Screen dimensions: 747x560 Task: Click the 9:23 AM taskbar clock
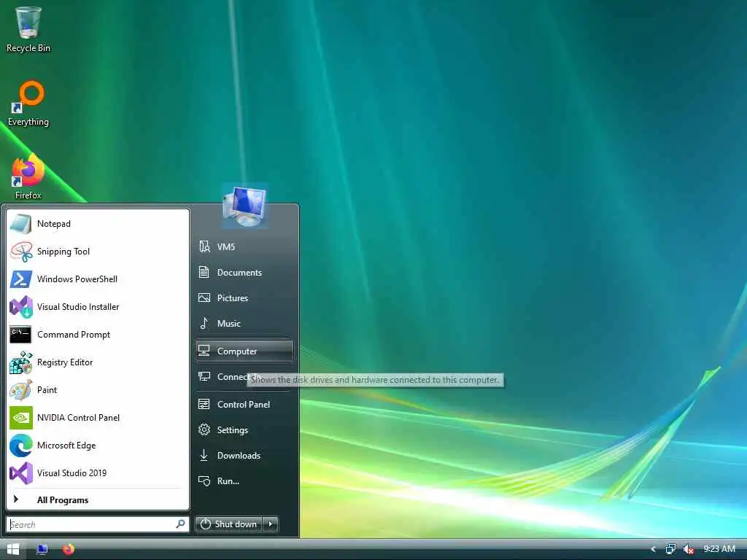point(719,548)
